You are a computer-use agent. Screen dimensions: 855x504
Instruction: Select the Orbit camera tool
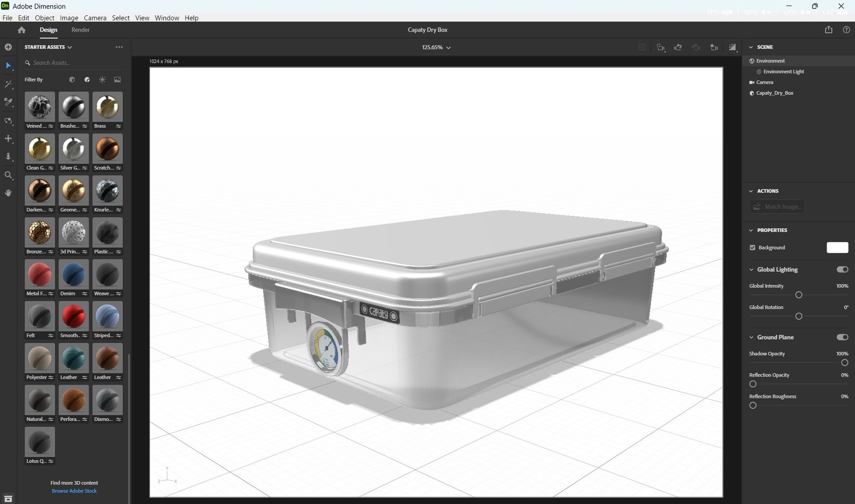(x=8, y=121)
